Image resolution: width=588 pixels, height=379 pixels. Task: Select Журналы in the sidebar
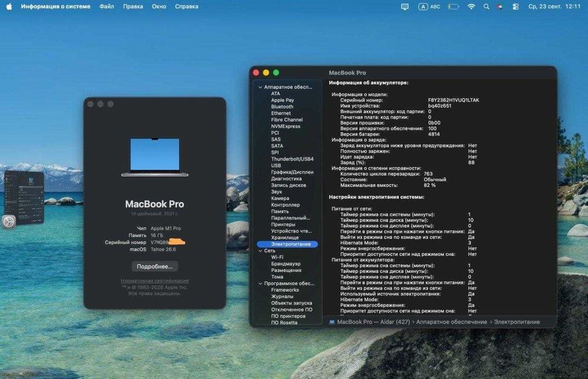282,297
